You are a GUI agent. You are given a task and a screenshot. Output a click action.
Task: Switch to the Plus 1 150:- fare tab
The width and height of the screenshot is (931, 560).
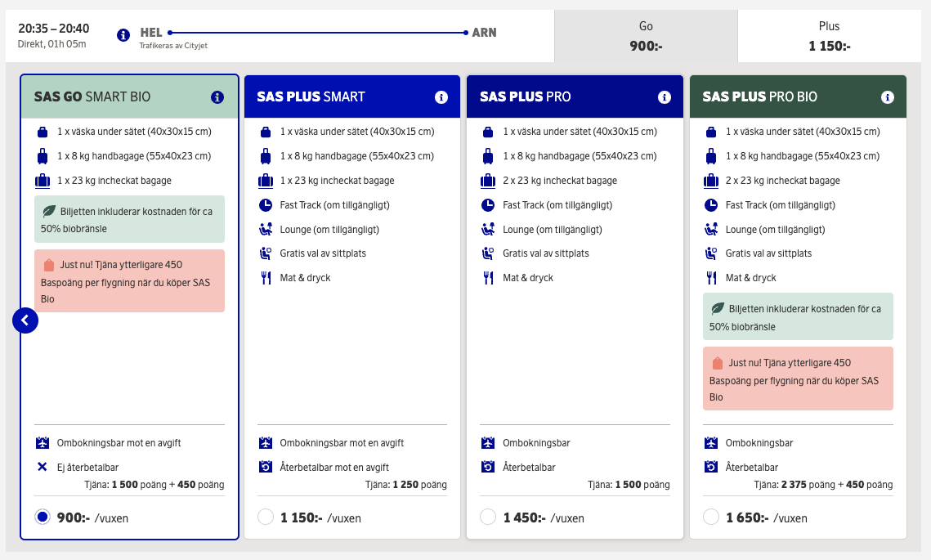[x=829, y=36]
